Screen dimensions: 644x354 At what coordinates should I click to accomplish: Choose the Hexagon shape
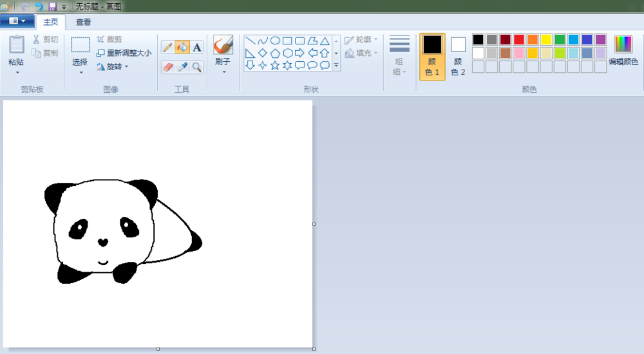coord(287,53)
